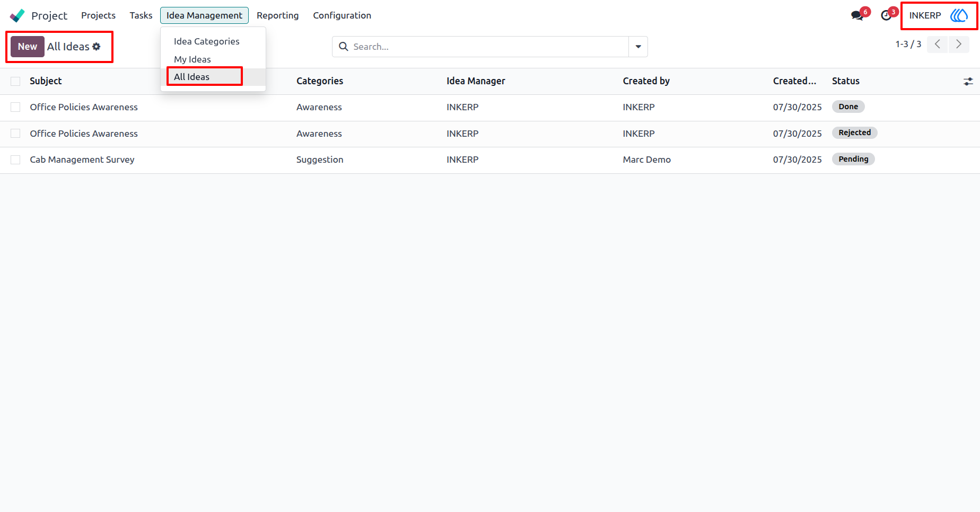The height and width of the screenshot is (512, 980).
Task: Expand the search filter options dropdown
Action: (x=638, y=47)
